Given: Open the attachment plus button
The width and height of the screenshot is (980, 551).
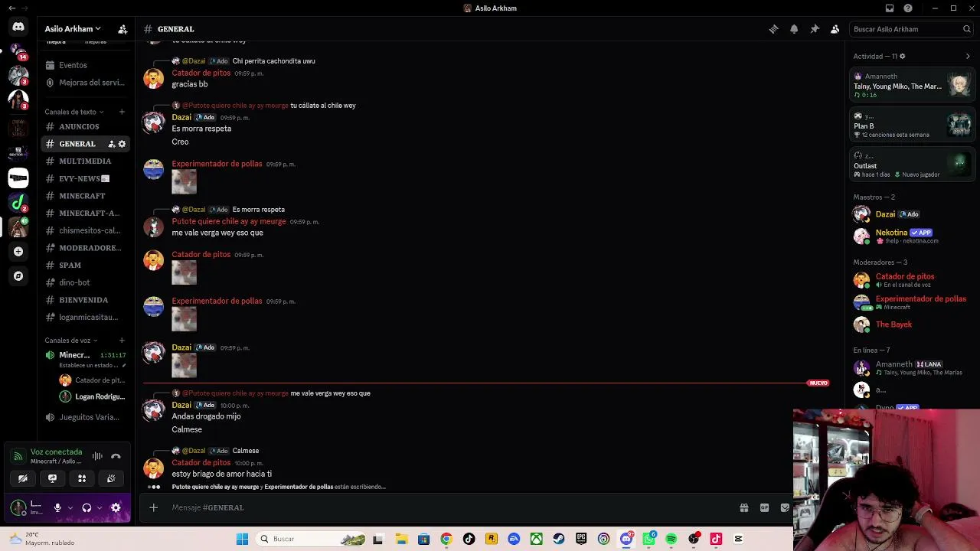Looking at the screenshot, I should coord(153,507).
